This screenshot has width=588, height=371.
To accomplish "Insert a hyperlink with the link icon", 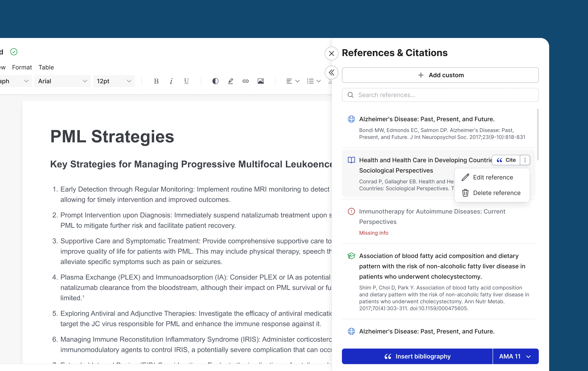I will (x=245, y=81).
